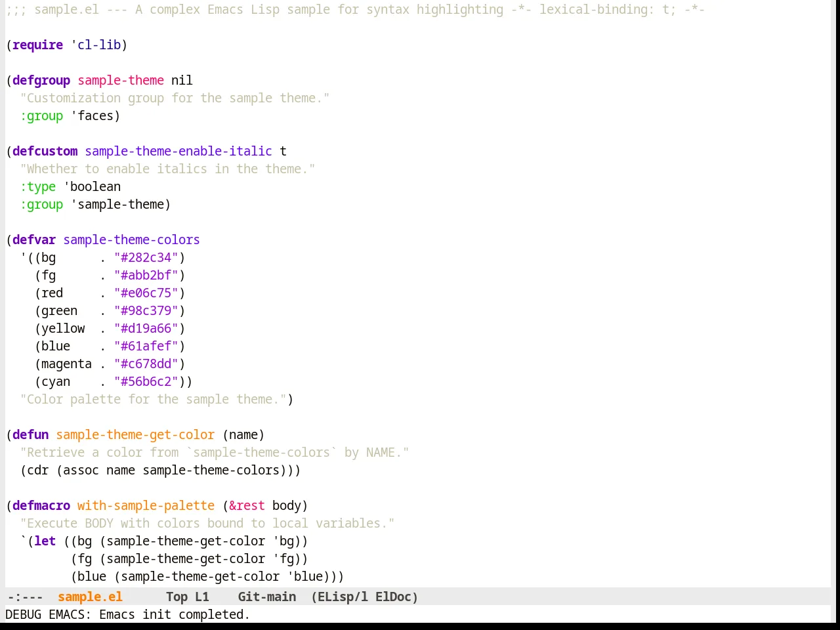The width and height of the screenshot is (840, 630).
Task: Click docstring "Customization group for the sample theme."
Action: click(175, 98)
